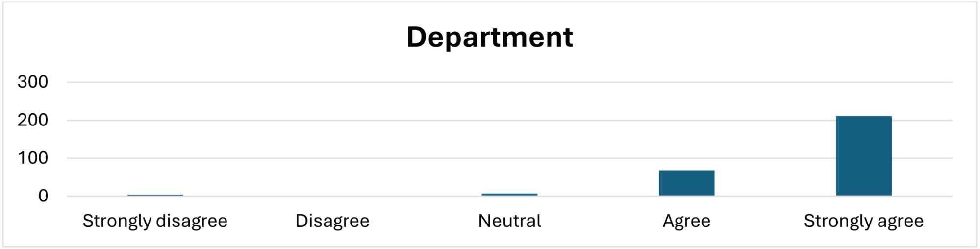Viewport: 980px width, 249px height.
Task: Select the thin Strongly disagree bar
Action: tap(155, 195)
